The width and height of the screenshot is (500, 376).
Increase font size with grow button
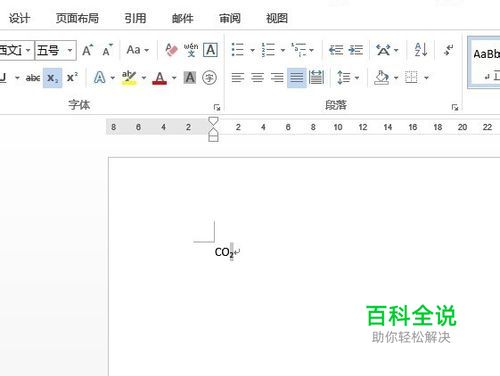pyautogui.click(x=88, y=50)
